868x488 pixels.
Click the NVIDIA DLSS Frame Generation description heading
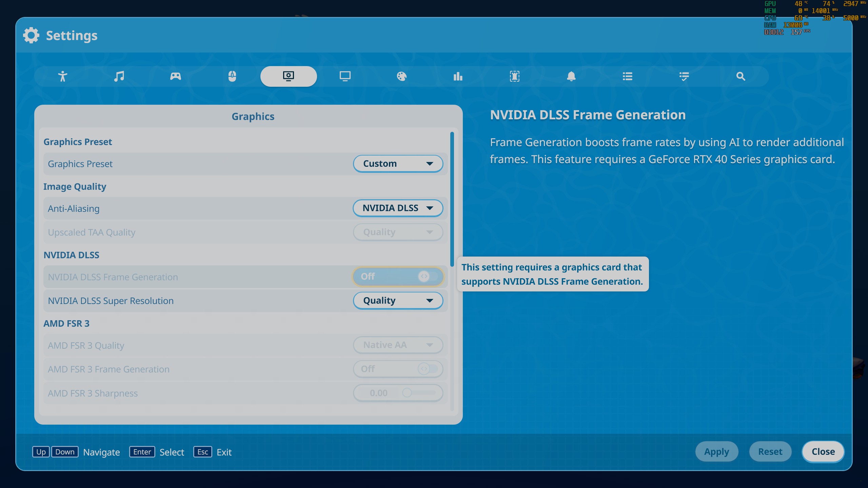point(588,115)
